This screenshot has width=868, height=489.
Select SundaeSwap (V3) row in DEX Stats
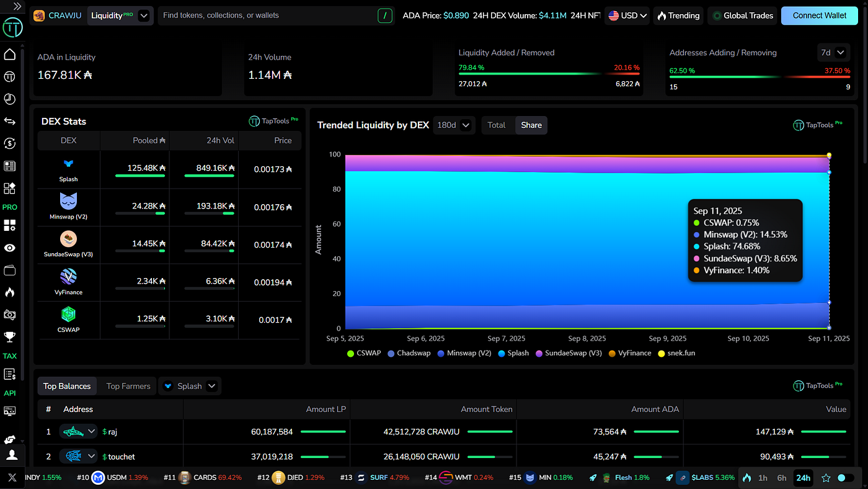[170, 245]
